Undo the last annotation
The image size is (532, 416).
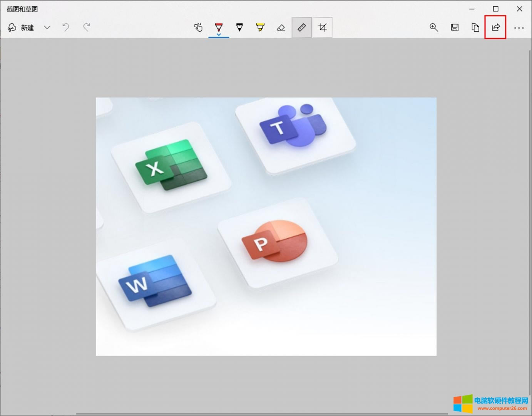66,27
